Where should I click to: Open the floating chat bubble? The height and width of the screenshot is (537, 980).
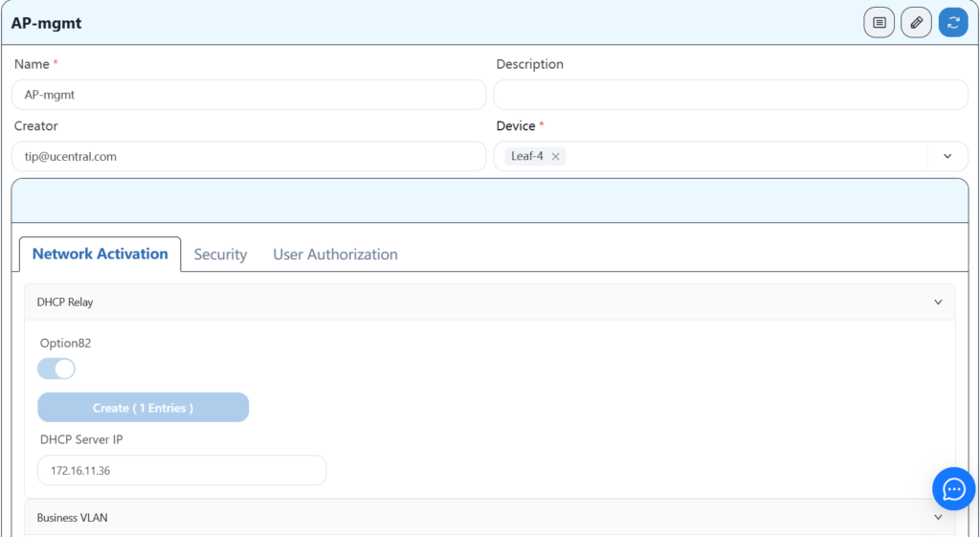953,489
